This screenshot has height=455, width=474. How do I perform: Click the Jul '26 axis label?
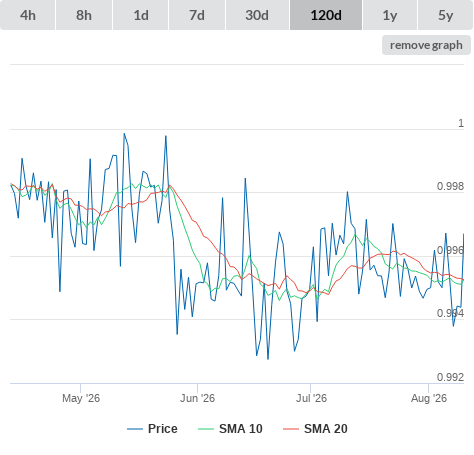pyautogui.click(x=311, y=398)
